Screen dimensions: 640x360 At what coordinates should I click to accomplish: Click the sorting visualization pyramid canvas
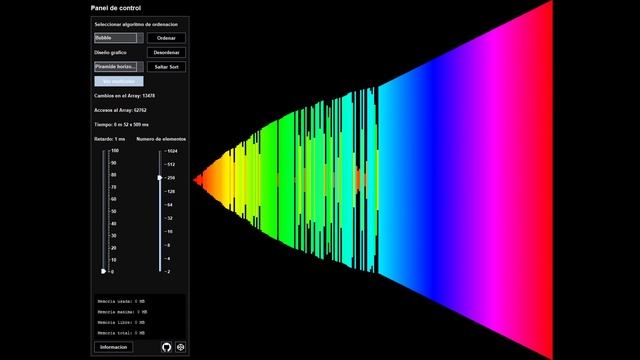(x=373, y=180)
